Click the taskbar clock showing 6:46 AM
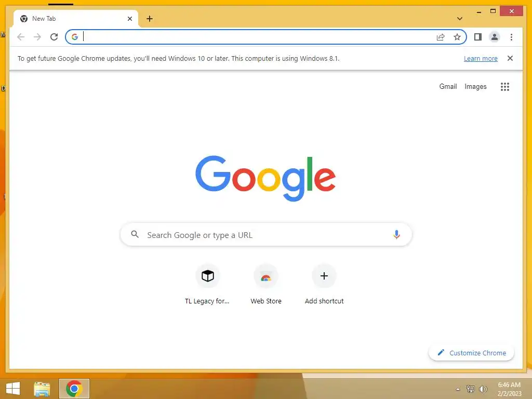This screenshot has width=532, height=399. (509, 389)
